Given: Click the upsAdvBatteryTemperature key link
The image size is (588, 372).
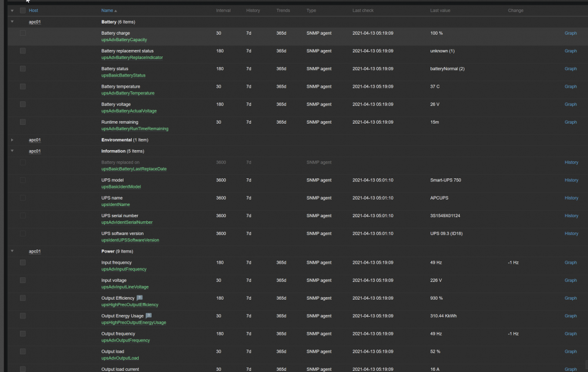Looking at the screenshot, I should tap(128, 93).
